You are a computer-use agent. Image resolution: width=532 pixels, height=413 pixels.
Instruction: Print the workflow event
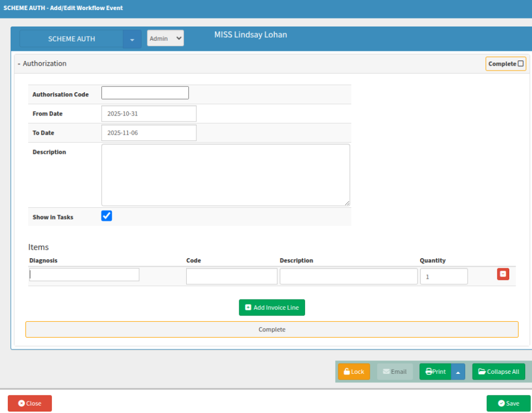[x=435, y=372]
